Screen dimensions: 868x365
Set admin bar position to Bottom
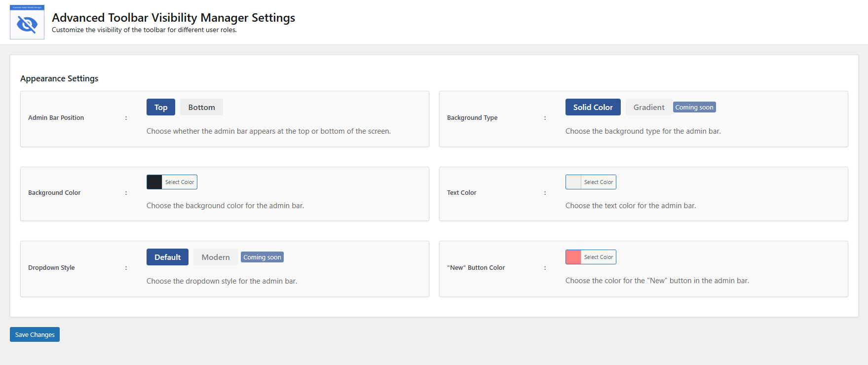click(x=201, y=107)
